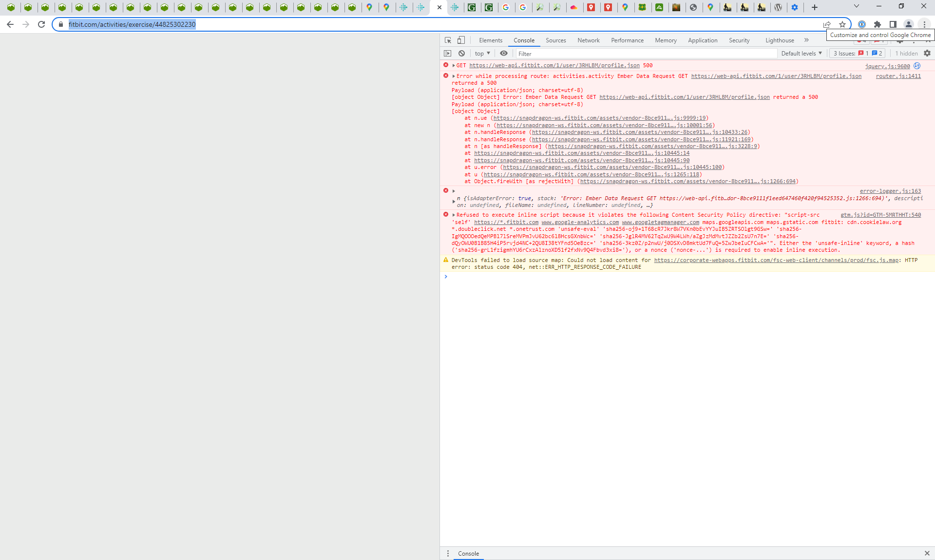
Task: Open the Performance tab
Action: [628, 40]
